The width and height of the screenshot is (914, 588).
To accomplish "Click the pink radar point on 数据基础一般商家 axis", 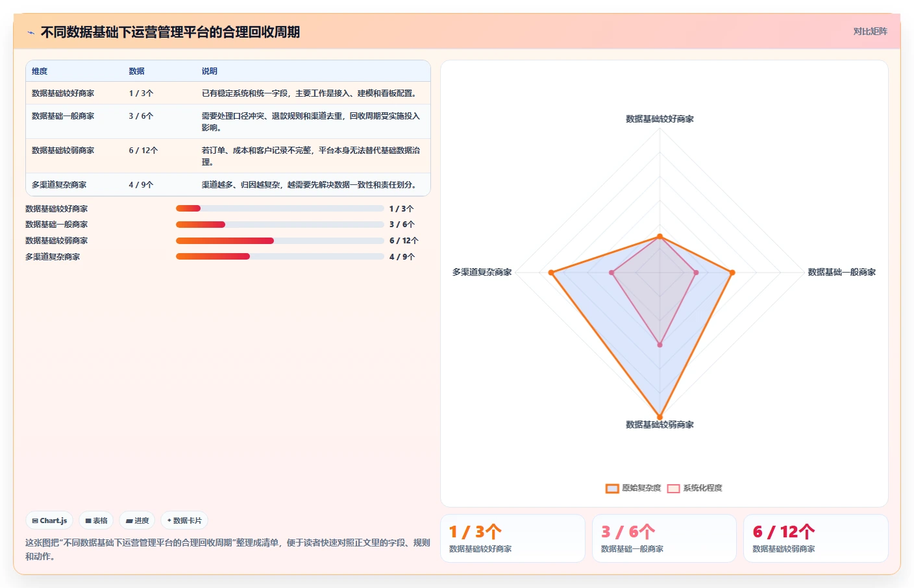I will 696,273.
